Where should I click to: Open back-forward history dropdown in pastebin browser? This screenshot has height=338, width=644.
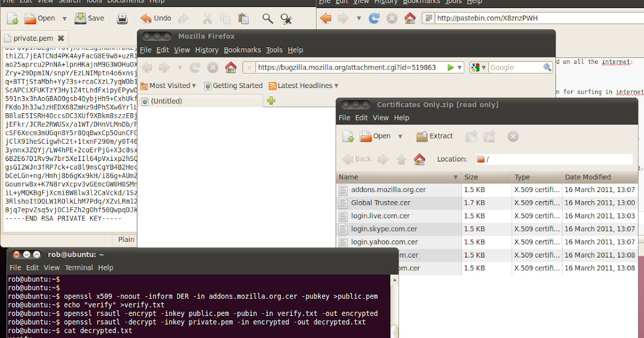click(x=358, y=18)
